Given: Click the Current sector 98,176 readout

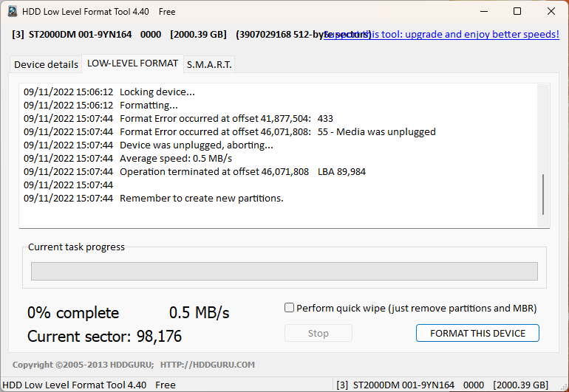Looking at the screenshot, I should [104, 336].
